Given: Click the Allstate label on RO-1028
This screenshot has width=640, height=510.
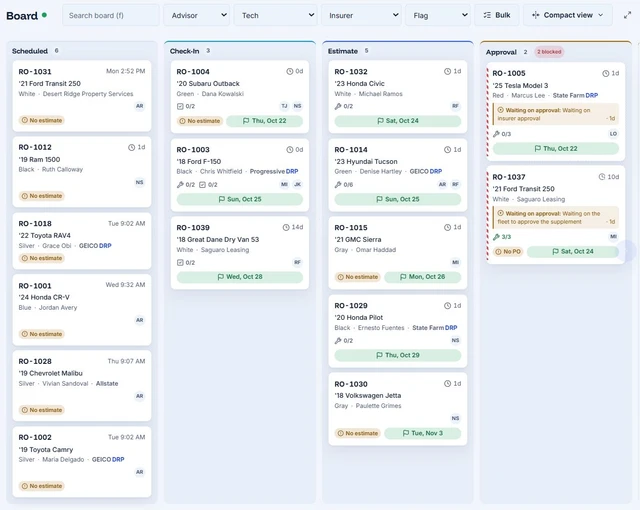Looking at the screenshot, I should (107, 384).
